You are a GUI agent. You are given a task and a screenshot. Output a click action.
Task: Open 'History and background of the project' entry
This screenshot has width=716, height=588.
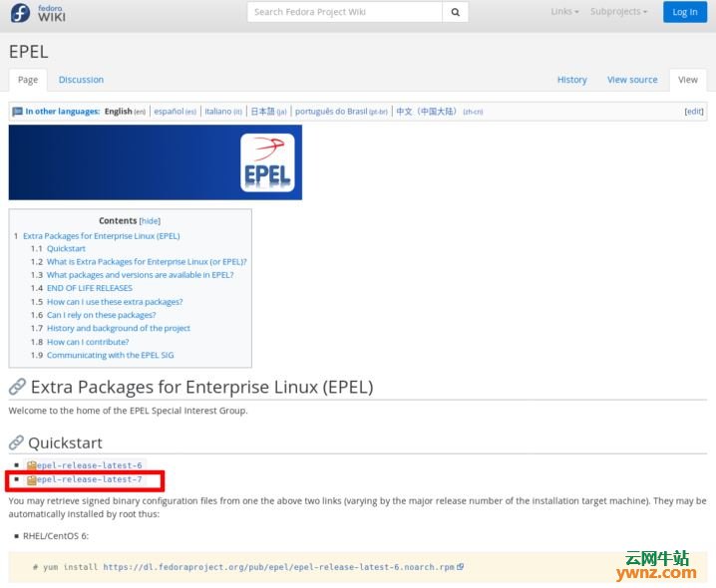119,329
